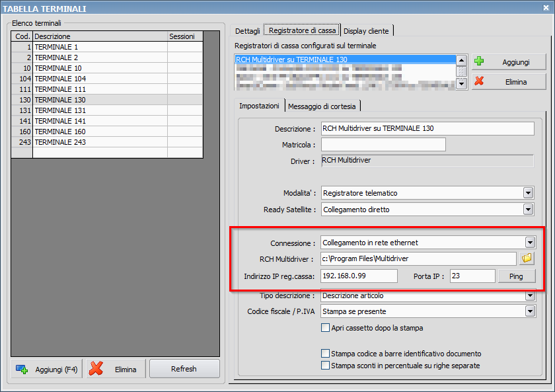This screenshot has height=392, width=555.
Task: Click the green plus Aggiungi button for registratori
Action: coord(509,62)
